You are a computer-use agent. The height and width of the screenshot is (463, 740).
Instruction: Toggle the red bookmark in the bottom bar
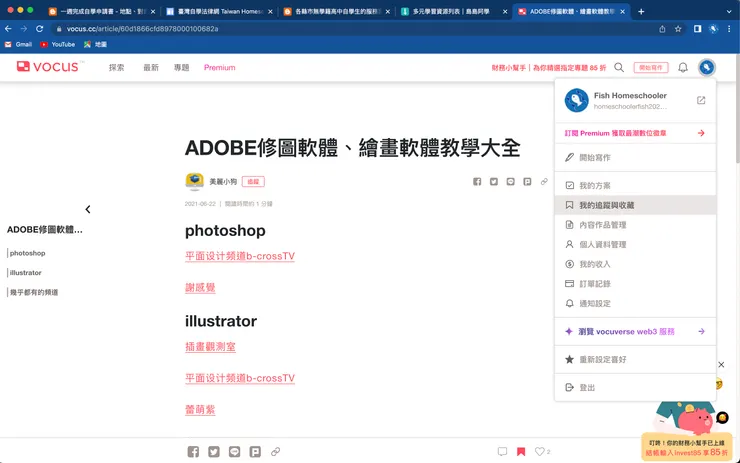point(521,452)
